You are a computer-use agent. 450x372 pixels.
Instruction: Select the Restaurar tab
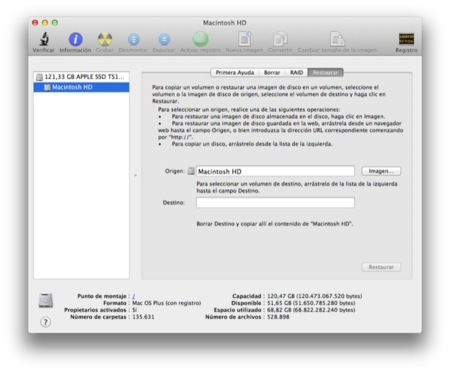[x=325, y=72]
